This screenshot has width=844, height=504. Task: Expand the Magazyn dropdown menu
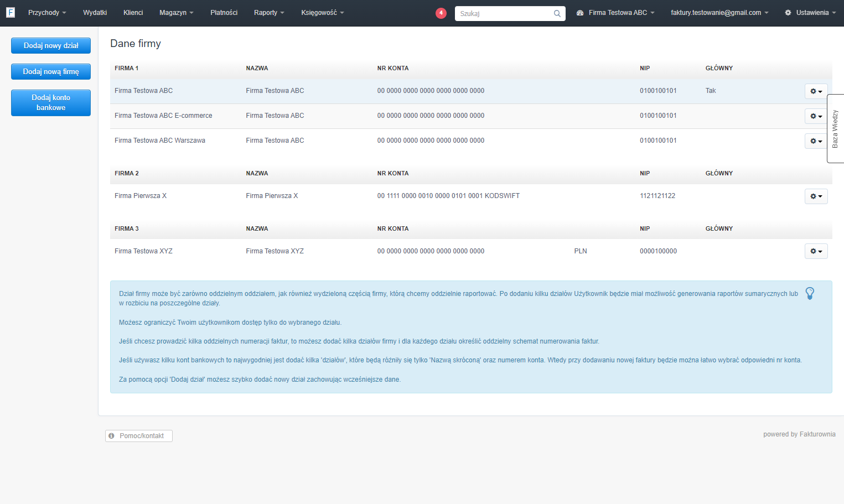tap(177, 13)
